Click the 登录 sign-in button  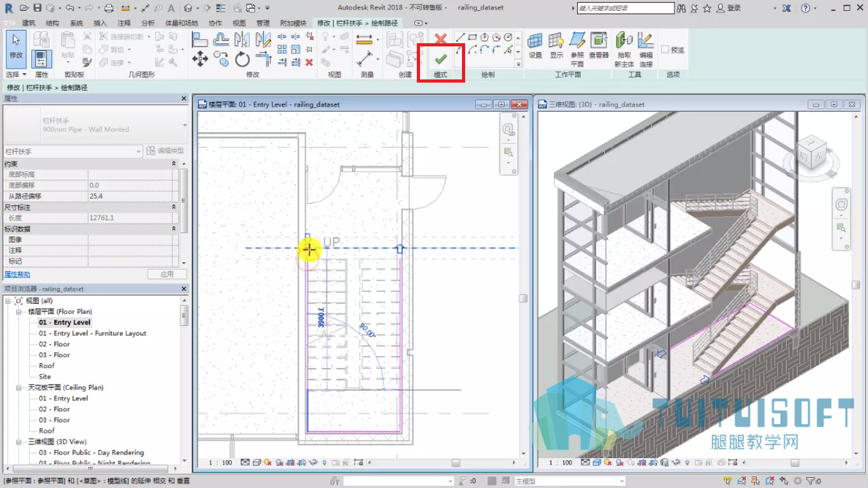pos(729,8)
